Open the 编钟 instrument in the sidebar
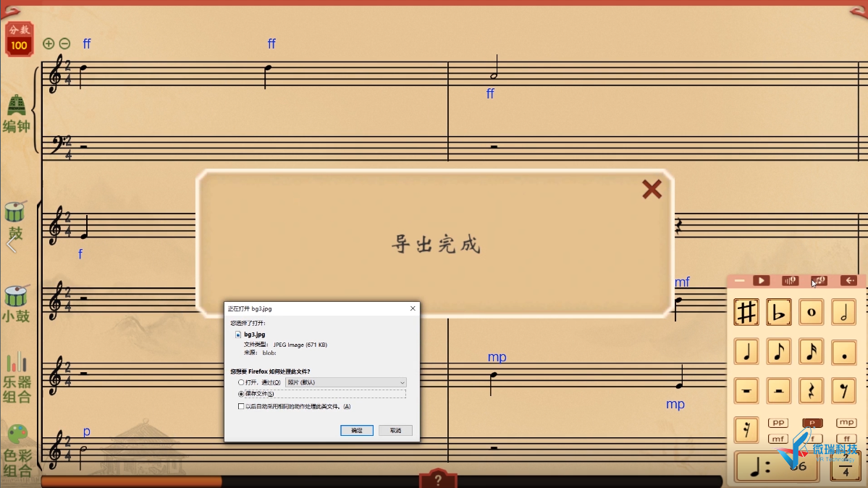868x488 pixels. click(x=16, y=114)
